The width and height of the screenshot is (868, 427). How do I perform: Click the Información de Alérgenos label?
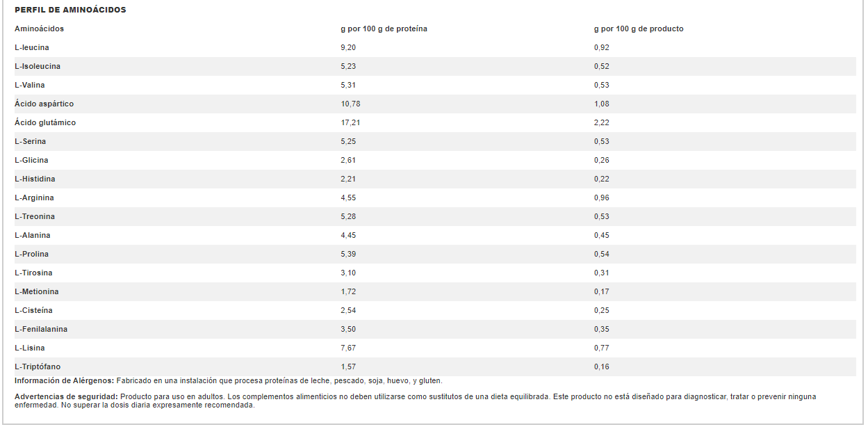(x=65, y=380)
